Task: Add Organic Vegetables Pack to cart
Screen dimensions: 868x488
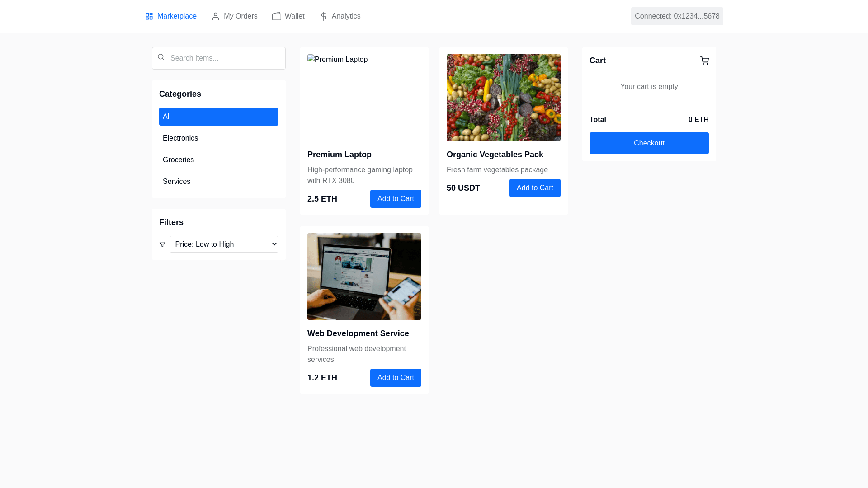Action: (x=535, y=188)
